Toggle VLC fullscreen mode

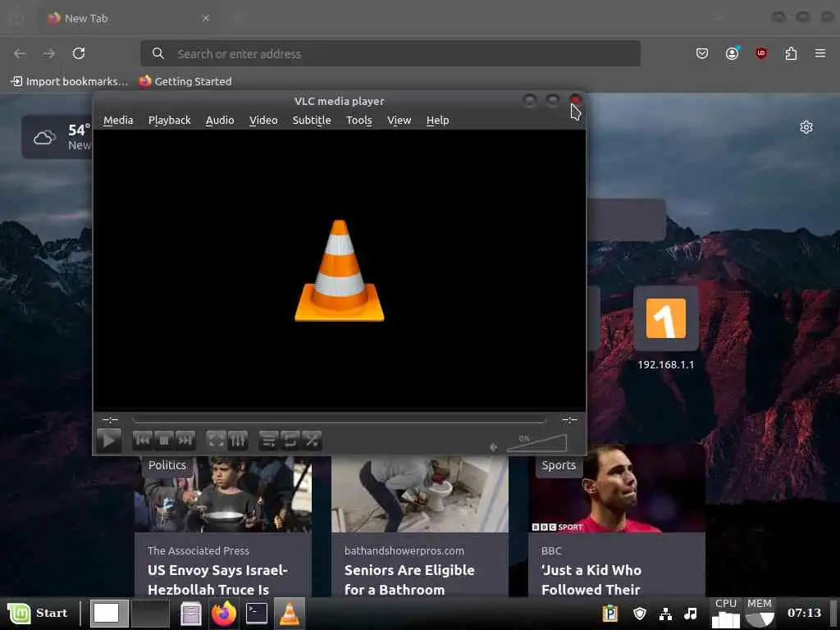(216, 441)
